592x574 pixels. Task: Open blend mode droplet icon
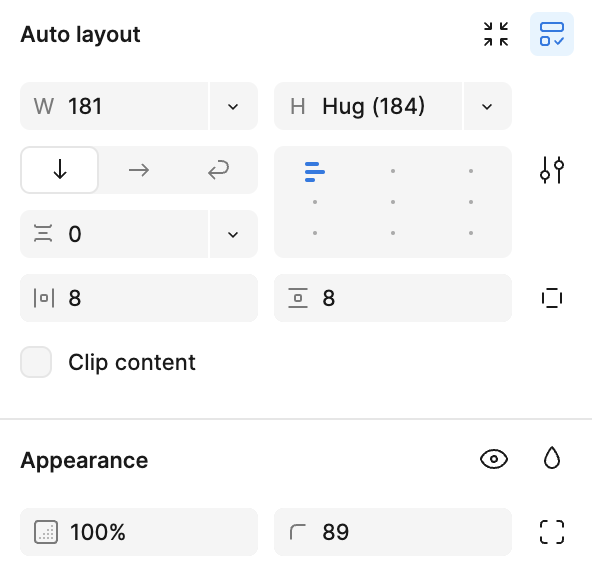tap(552, 458)
